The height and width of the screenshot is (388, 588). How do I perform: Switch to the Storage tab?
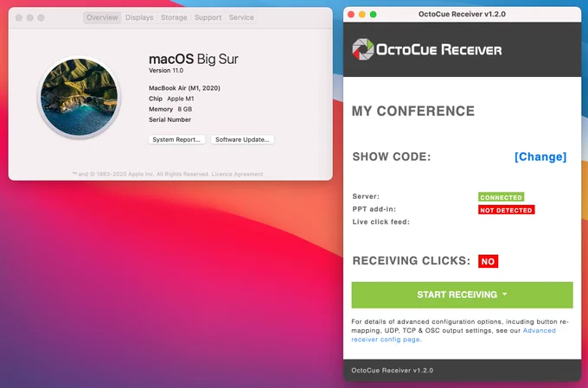[x=174, y=17]
